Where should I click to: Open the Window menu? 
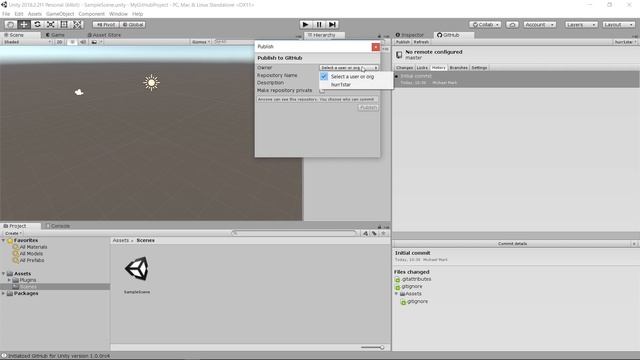point(118,14)
